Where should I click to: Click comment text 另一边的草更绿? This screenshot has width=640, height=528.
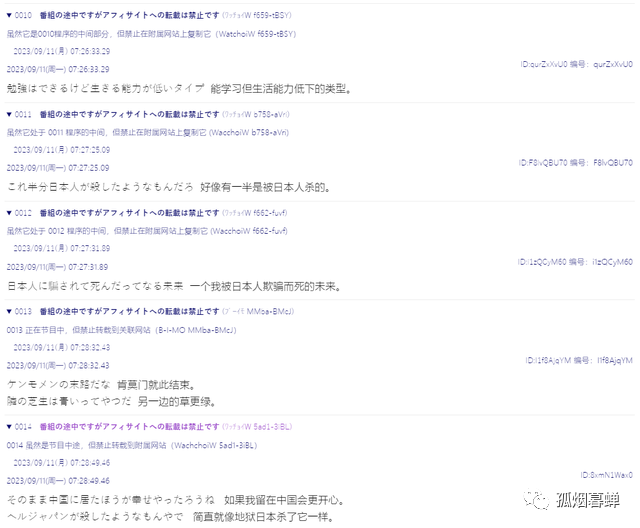click(176, 402)
